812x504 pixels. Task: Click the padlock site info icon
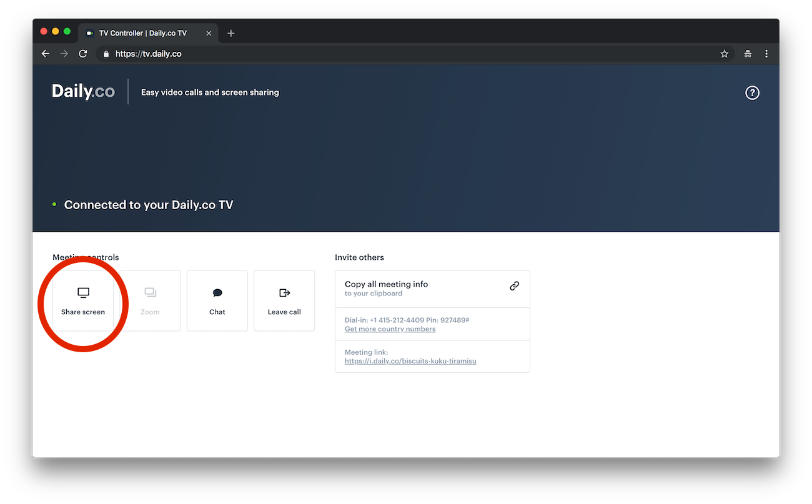(x=106, y=54)
